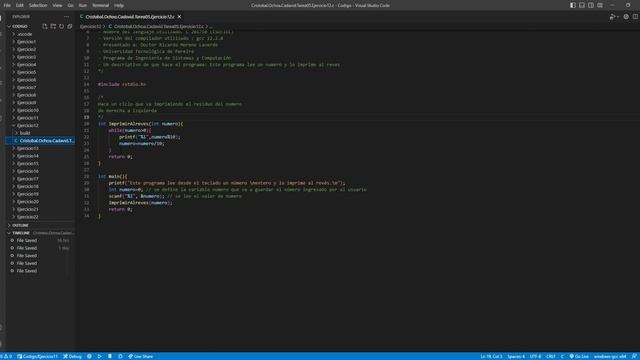Expand the OUTLINE section
Screen dimensions: 640x360
coord(41,225)
